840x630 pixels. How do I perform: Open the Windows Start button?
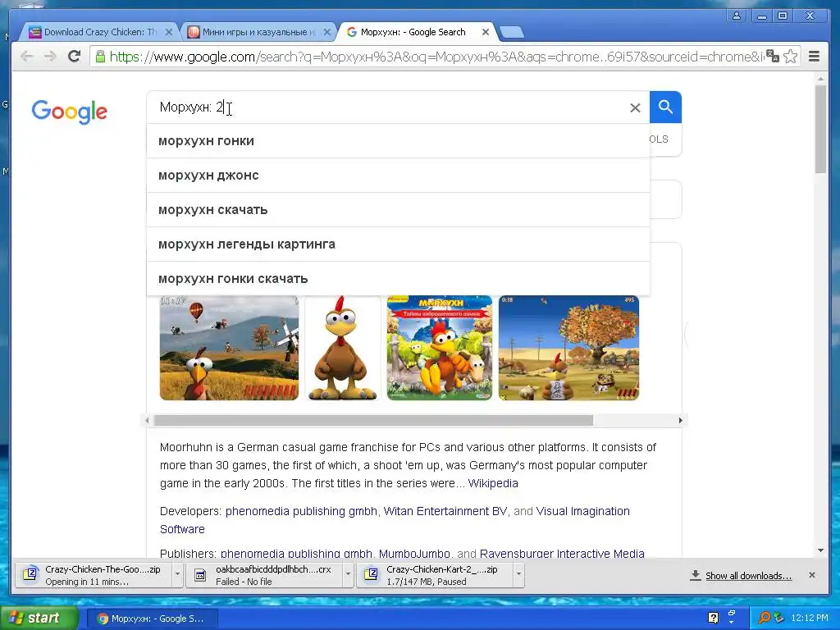(39, 618)
